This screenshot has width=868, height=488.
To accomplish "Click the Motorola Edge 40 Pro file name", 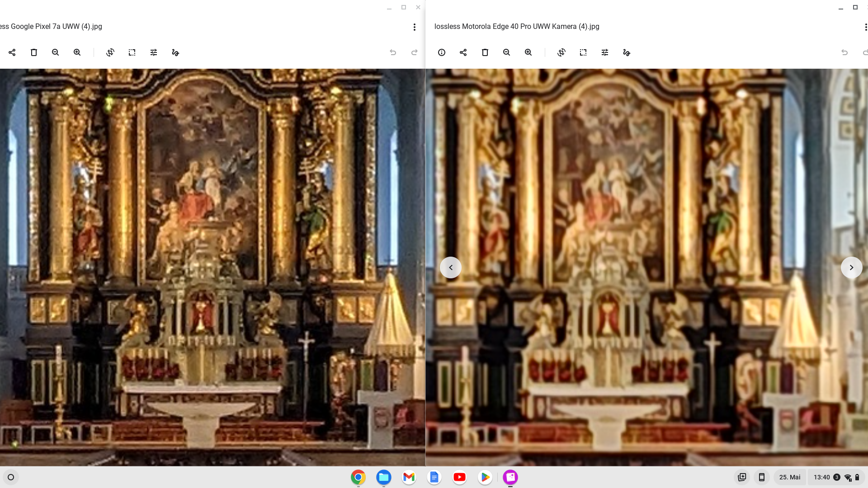I will 517,27.
